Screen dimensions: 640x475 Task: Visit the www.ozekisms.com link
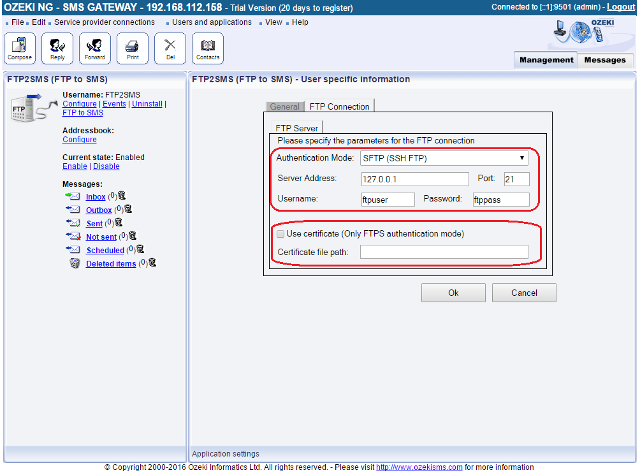(x=419, y=467)
